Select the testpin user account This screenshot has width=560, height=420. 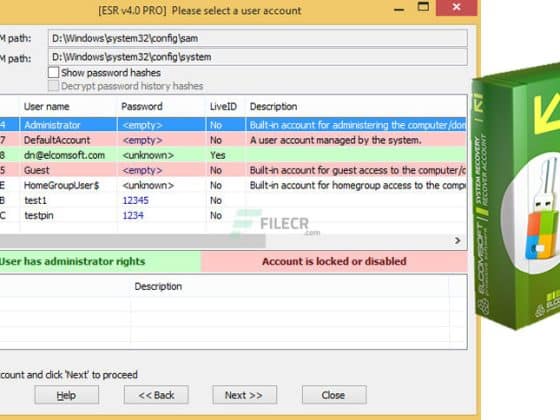pyautogui.click(x=233, y=215)
